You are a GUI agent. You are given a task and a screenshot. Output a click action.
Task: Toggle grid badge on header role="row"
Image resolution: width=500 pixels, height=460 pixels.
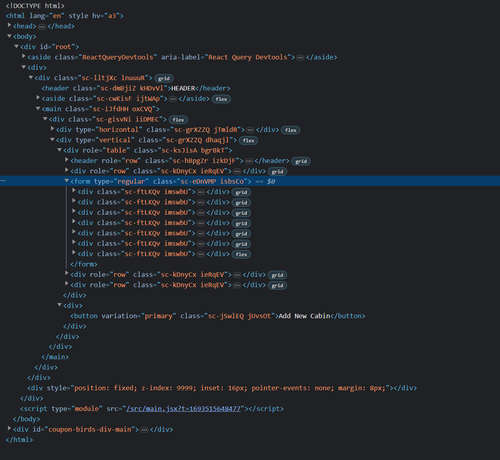click(301, 161)
